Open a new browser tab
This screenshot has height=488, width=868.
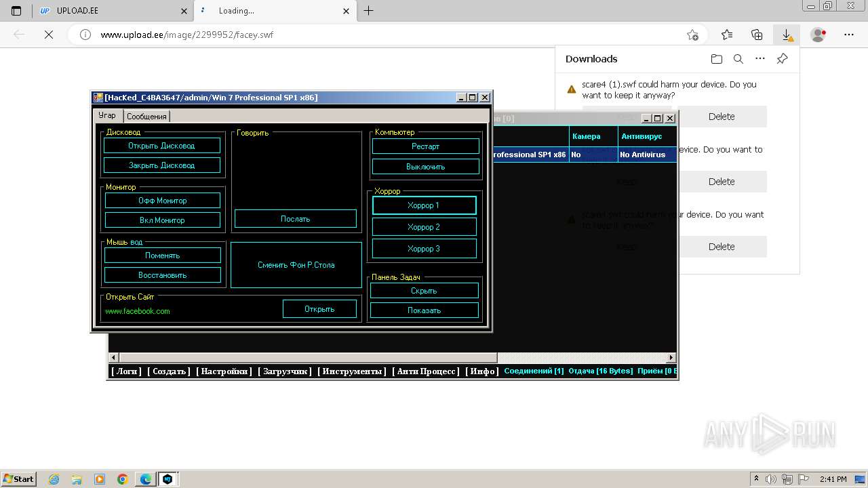point(369,11)
